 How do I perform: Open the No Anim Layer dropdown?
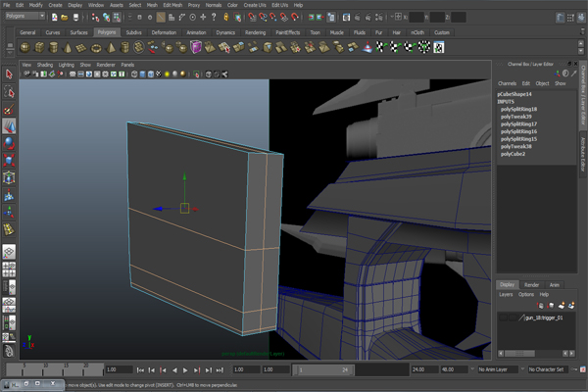(x=498, y=369)
